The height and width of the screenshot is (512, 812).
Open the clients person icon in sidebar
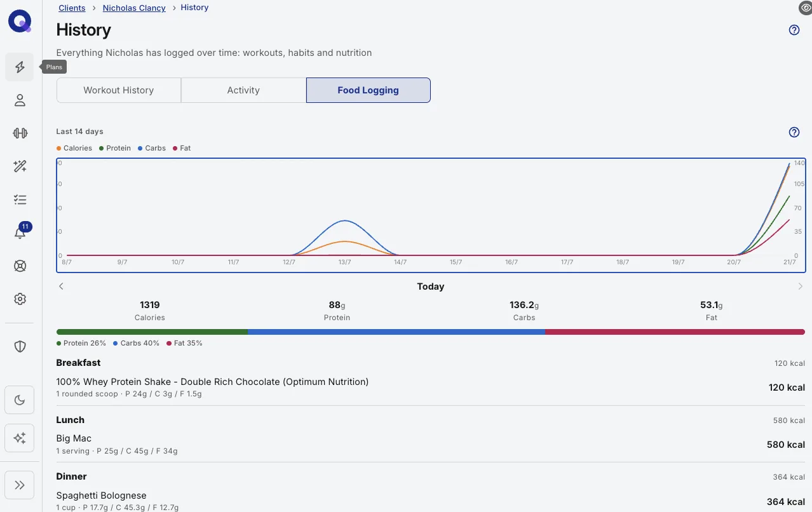[20, 100]
